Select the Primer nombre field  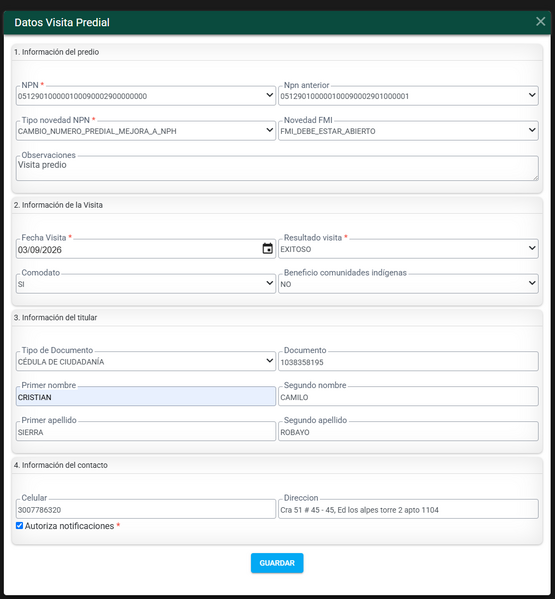(x=146, y=397)
